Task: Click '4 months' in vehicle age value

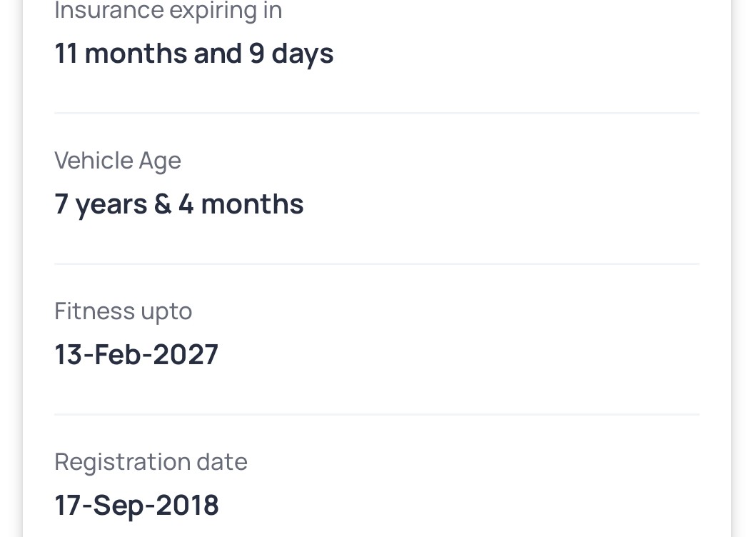Action: click(241, 204)
